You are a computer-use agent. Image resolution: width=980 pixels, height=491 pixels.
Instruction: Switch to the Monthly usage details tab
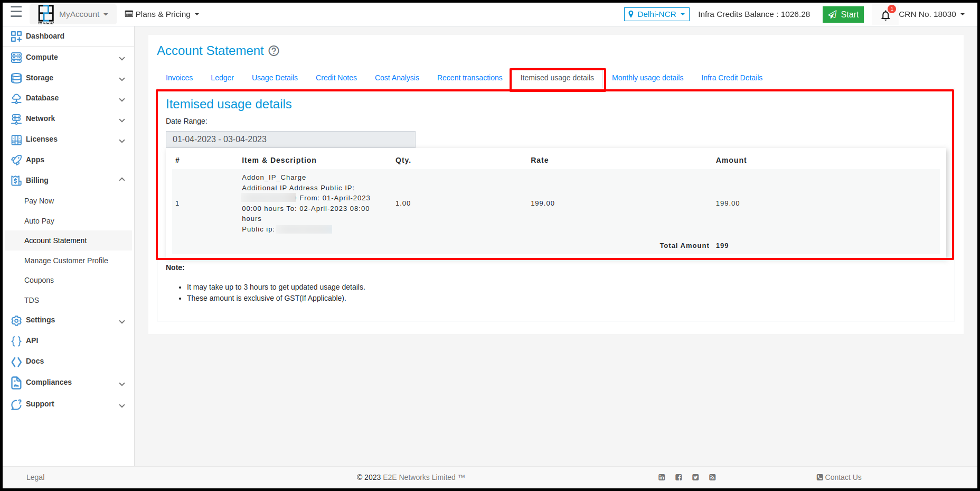pos(648,78)
